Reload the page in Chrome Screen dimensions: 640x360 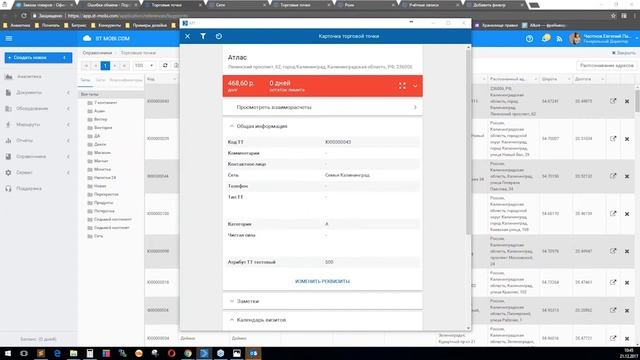point(24,16)
